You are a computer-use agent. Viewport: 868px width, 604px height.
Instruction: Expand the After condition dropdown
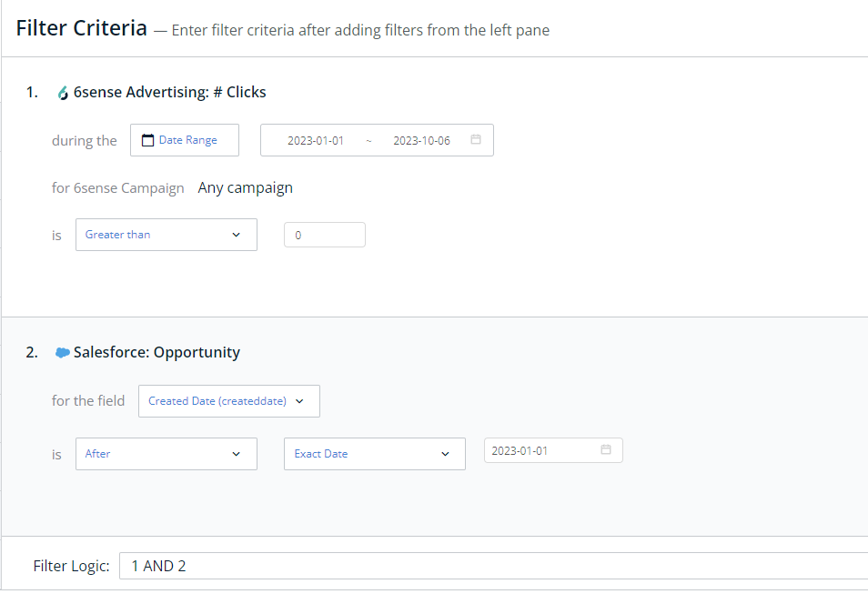pyautogui.click(x=167, y=454)
